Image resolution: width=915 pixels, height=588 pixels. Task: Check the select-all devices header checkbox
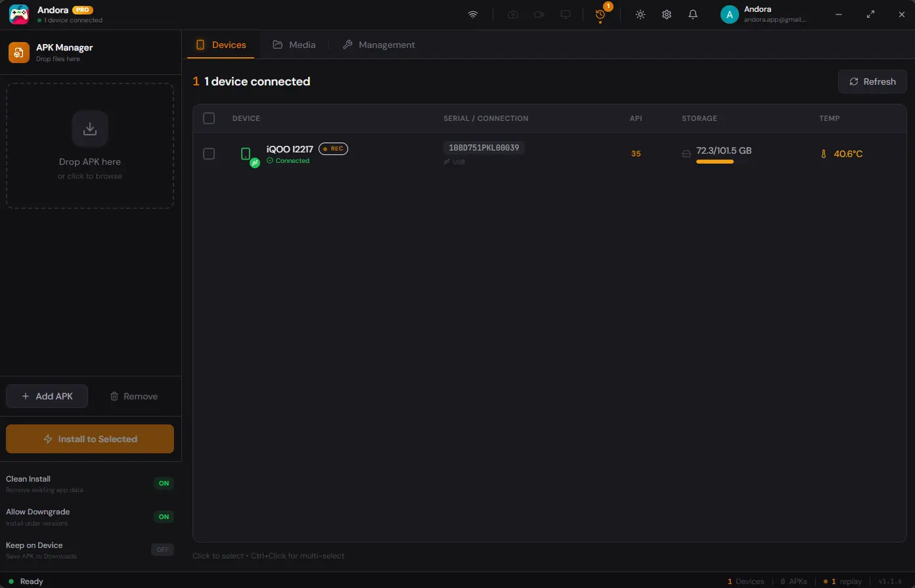coord(209,118)
